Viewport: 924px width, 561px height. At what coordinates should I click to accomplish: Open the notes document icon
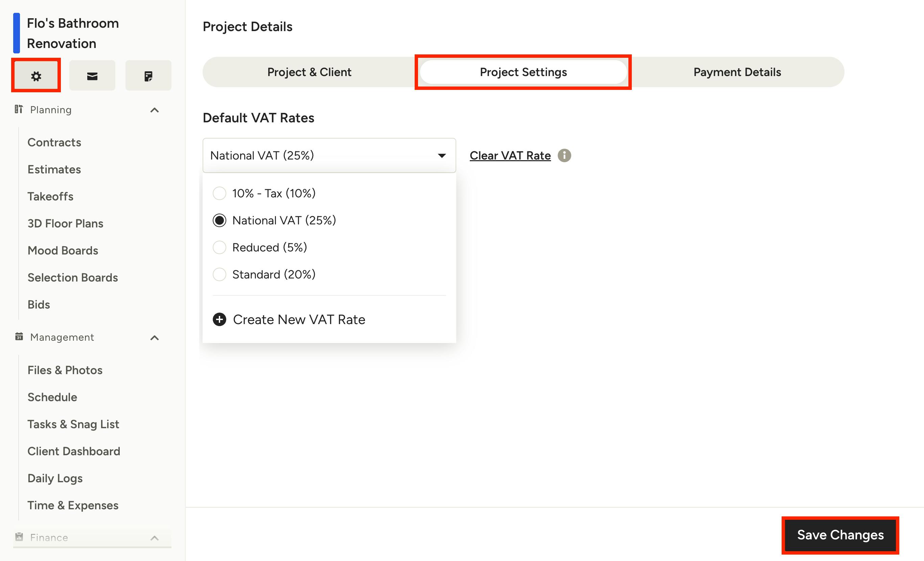click(148, 76)
